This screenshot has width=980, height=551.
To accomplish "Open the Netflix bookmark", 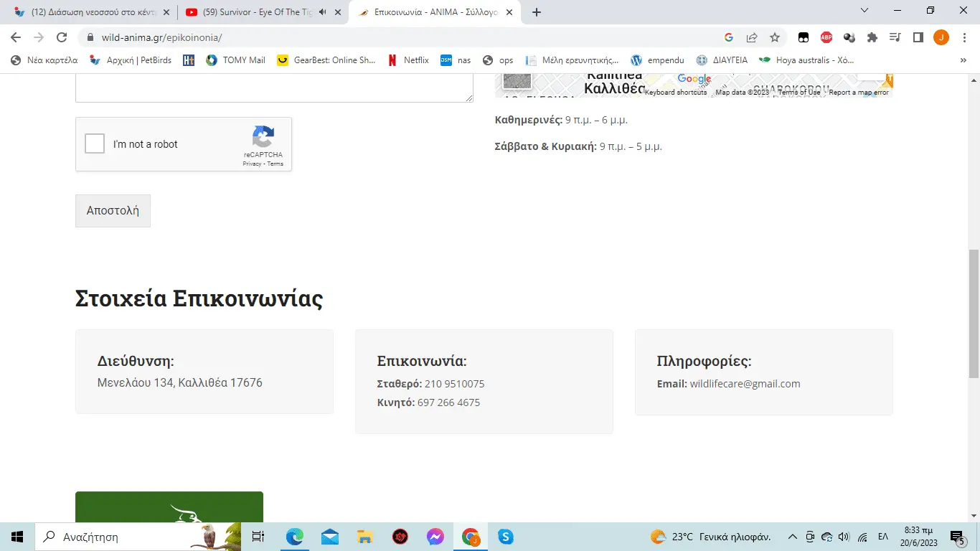I will pyautogui.click(x=408, y=60).
